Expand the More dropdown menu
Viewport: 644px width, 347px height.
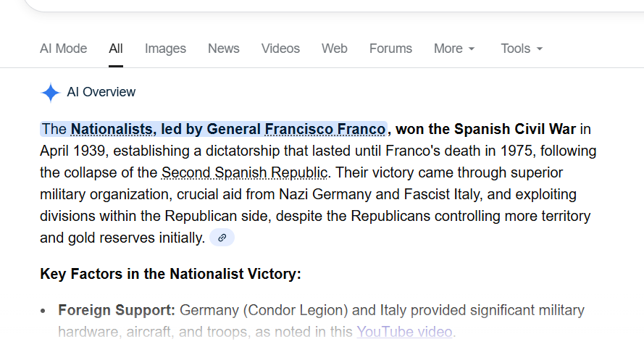pos(454,49)
